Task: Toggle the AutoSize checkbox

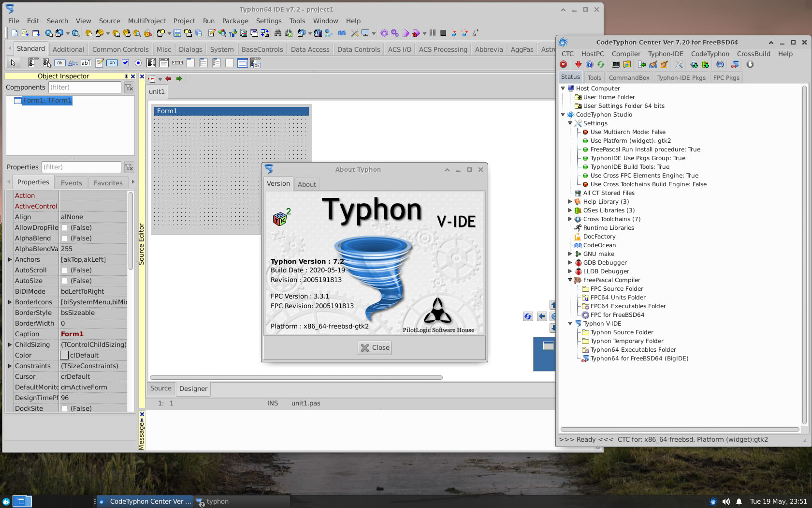Action: [x=64, y=281]
